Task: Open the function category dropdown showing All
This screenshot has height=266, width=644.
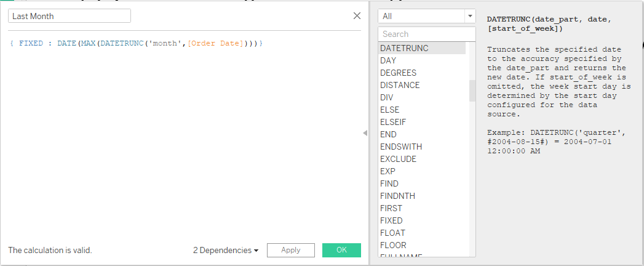Action: pos(427,16)
